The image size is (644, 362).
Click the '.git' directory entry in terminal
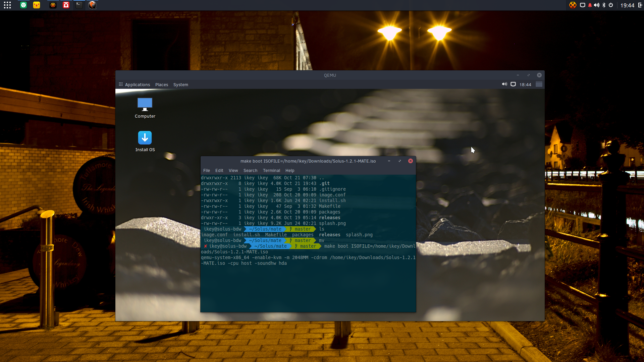324,183
